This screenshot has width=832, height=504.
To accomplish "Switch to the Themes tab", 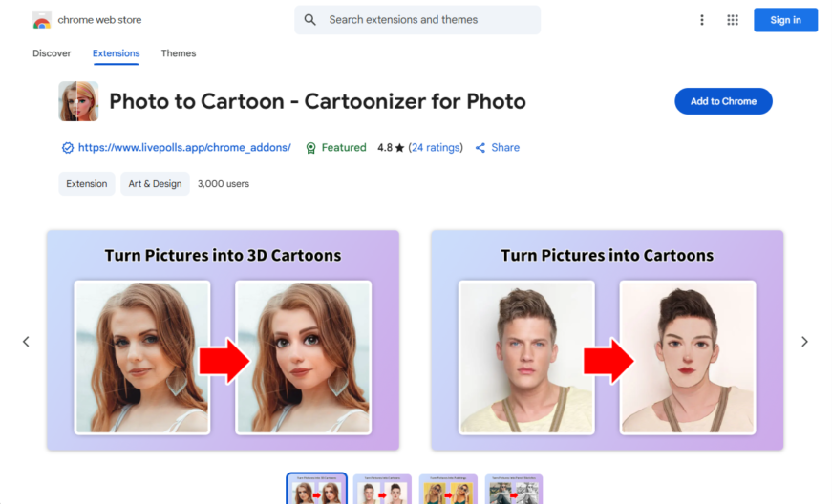I will [x=179, y=53].
